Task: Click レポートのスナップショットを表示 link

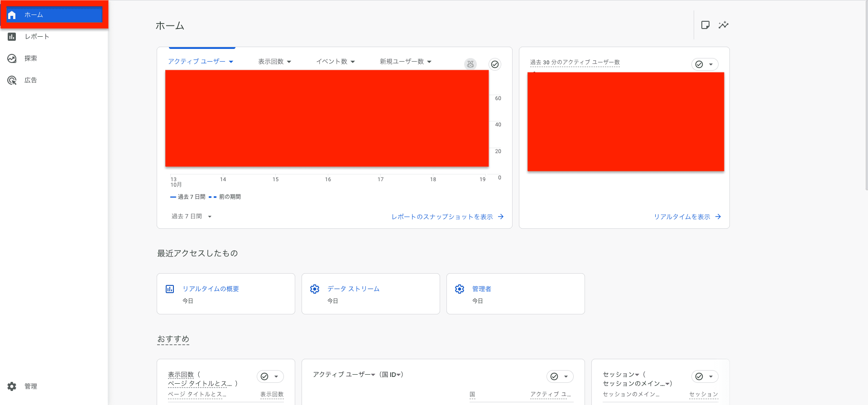Action: click(442, 217)
